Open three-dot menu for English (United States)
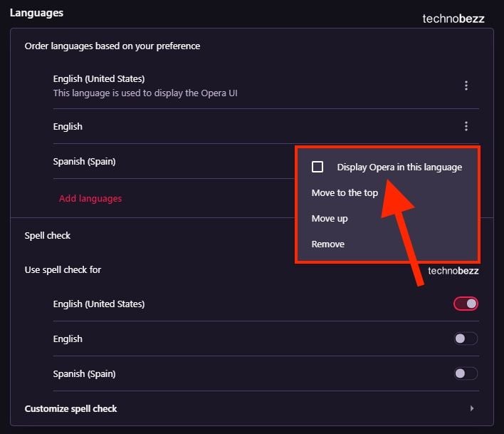Screen dimensions: 504x434 click(x=466, y=86)
